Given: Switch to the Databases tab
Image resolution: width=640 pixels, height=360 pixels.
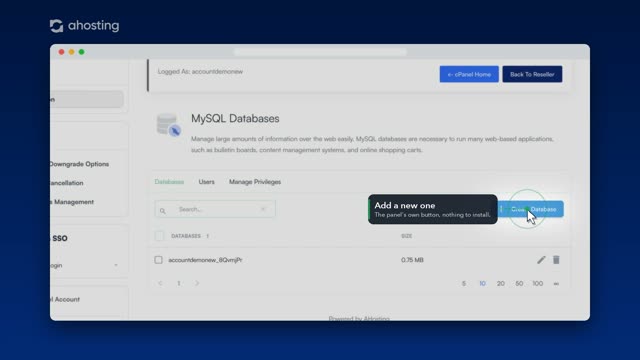Looking at the screenshot, I should pyautogui.click(x=169, y=182).
